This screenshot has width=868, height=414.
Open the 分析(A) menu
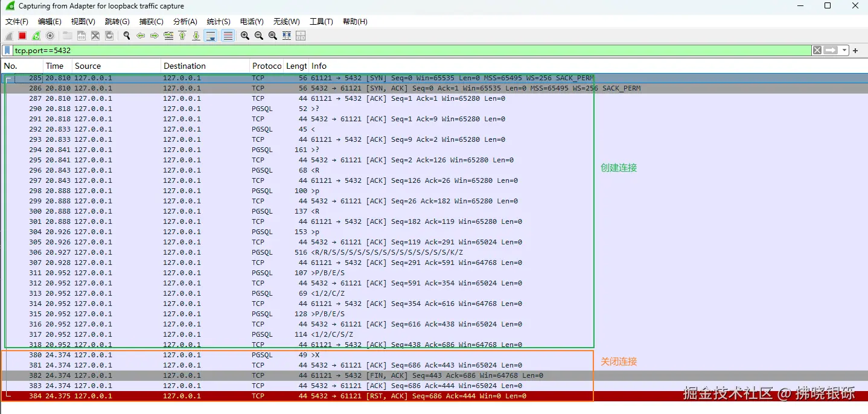coord(185,21)
